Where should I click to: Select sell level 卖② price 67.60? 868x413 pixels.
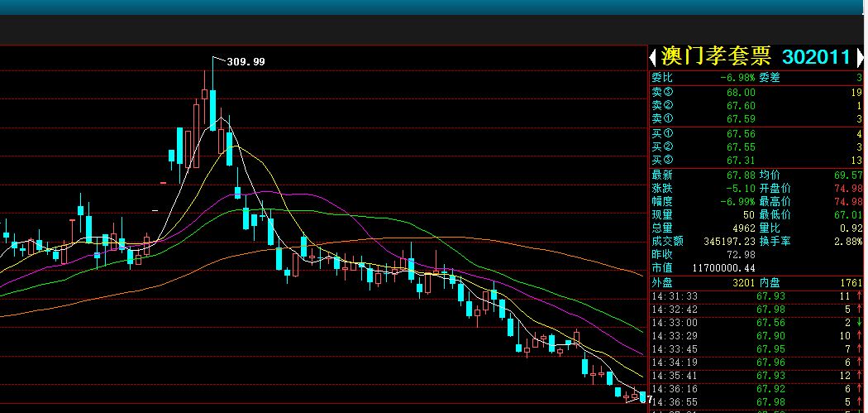741,106
